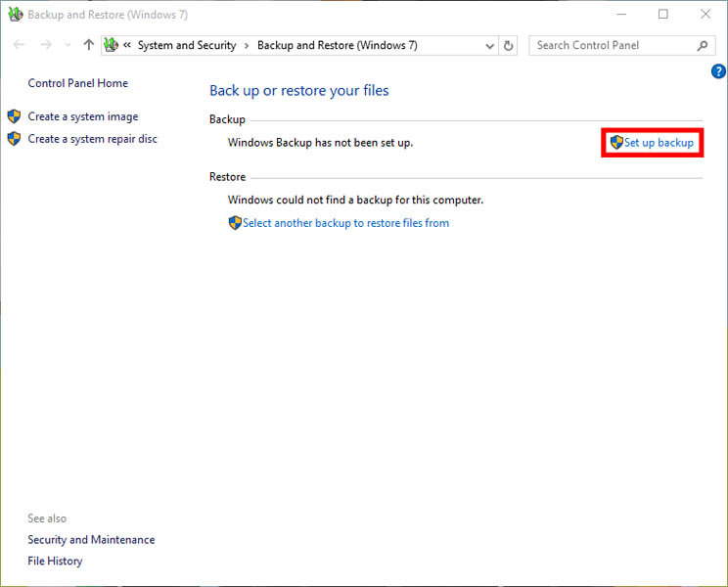The height and width of the screenshot is (587, 728).
Task: Go up one level with Up arrow
Action: [x=89, y=45]
